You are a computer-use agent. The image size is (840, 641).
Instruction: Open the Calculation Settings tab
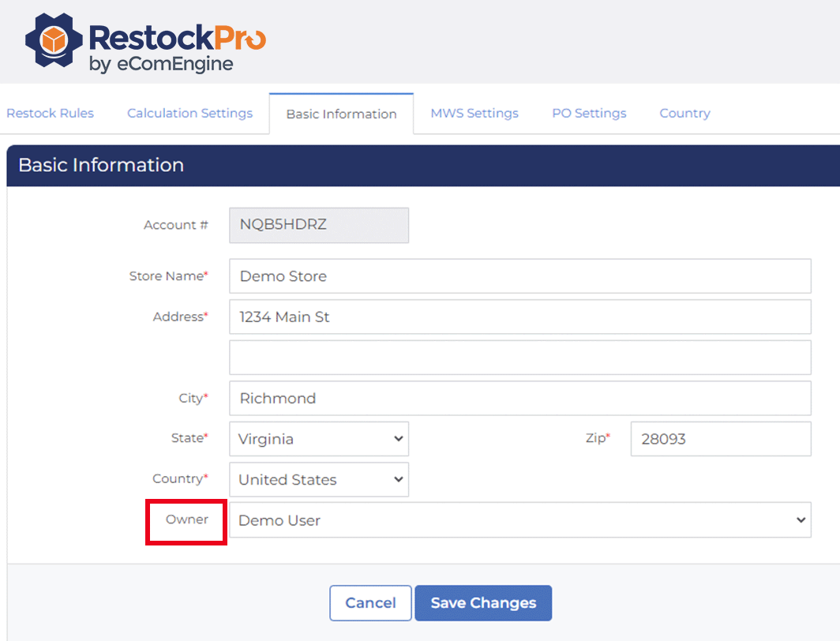point(189,113)
